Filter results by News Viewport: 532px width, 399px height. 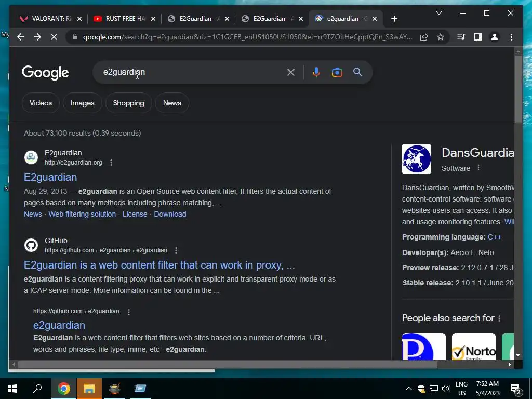[172, 103]
